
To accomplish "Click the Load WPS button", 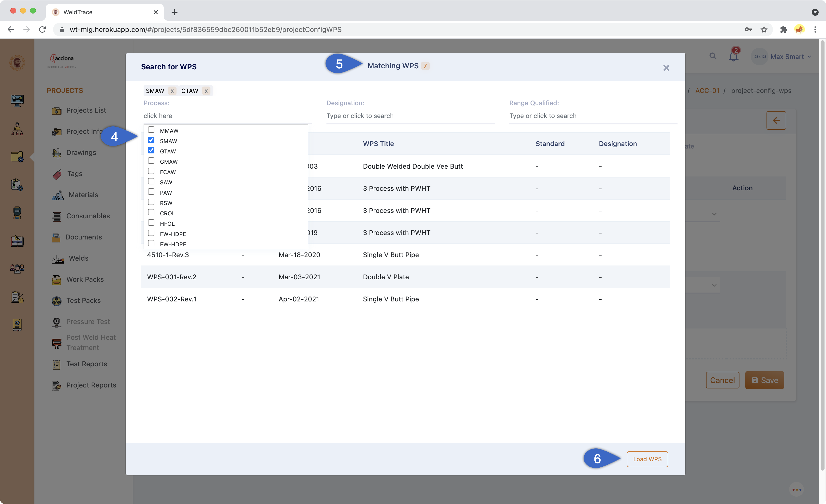I will click(x=647, y=459).
